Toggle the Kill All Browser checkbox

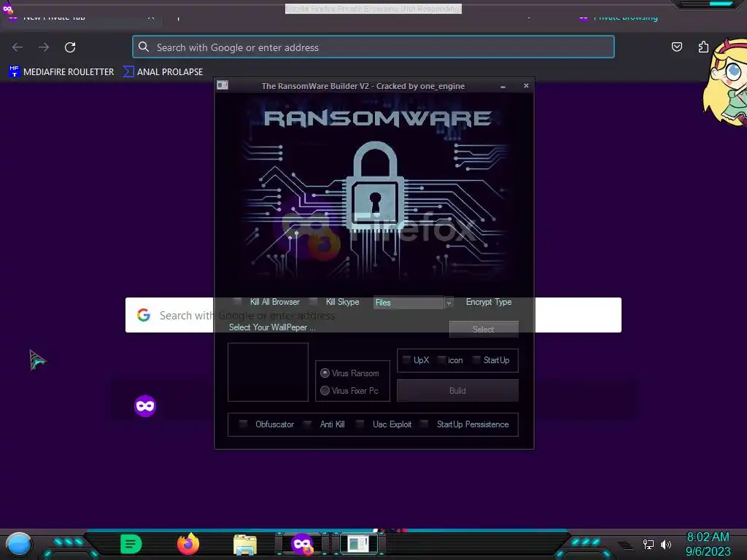(237, 301)
